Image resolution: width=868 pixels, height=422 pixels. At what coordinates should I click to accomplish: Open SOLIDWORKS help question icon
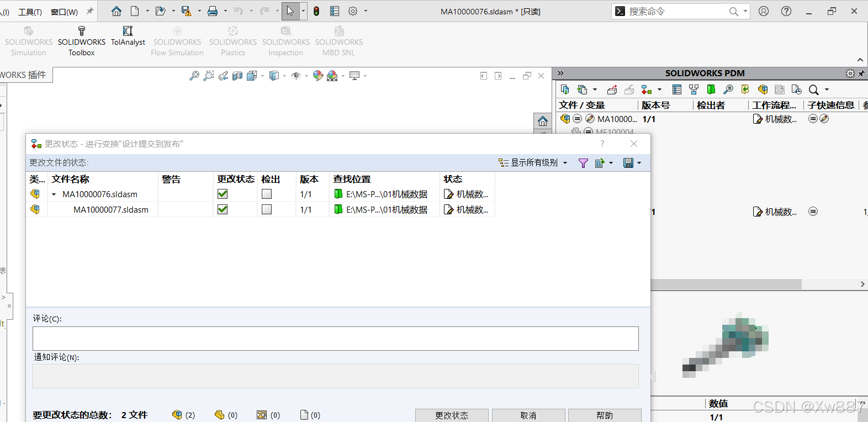(x=786, y=11)
